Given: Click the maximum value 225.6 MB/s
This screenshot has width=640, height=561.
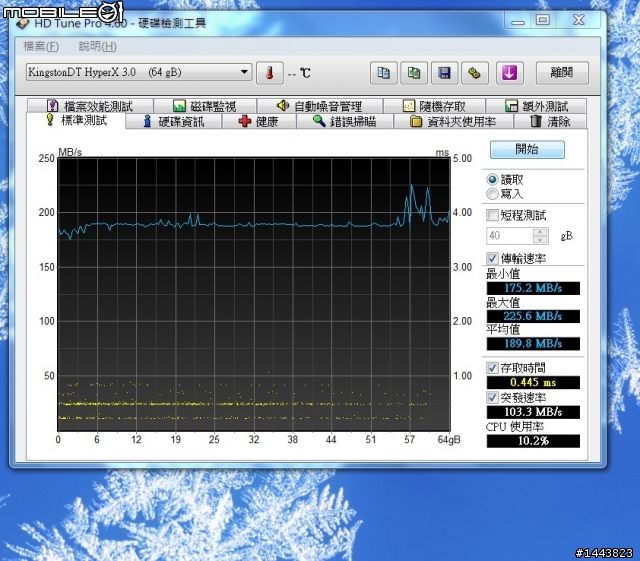Looking at the screenshot, I should tap(533, 316).
